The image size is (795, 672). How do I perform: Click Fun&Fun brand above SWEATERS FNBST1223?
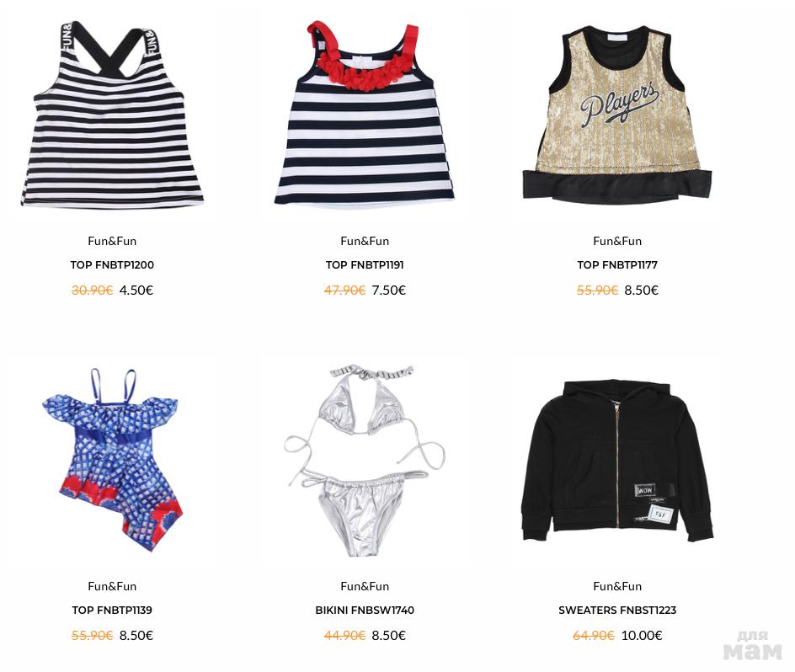[x=617, y=586]
